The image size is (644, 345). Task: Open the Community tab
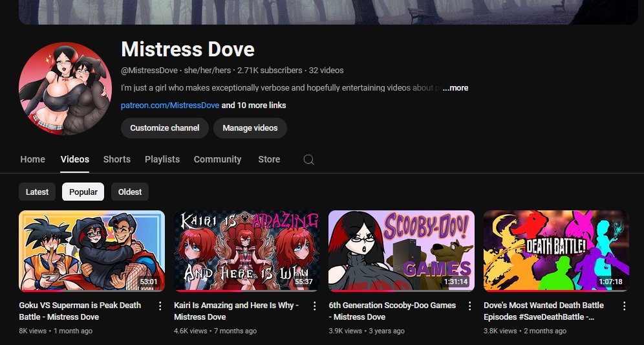coord(218,159)
